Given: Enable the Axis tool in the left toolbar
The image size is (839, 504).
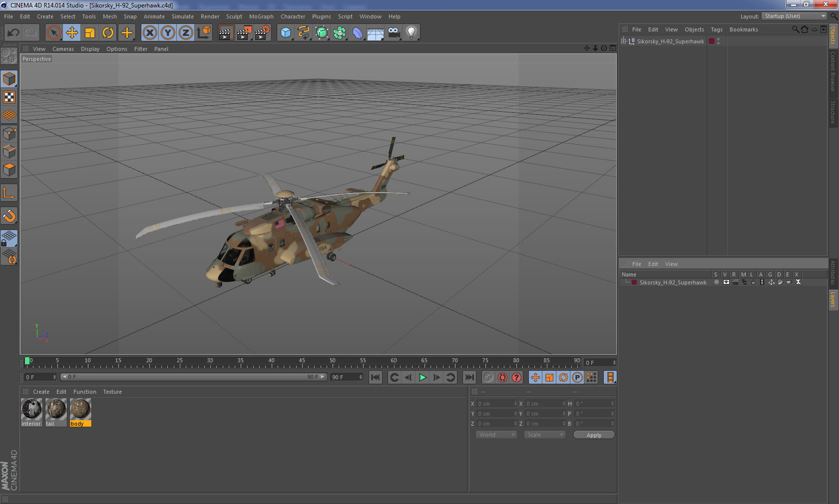Looking at the screenshot, I should 9,193.
